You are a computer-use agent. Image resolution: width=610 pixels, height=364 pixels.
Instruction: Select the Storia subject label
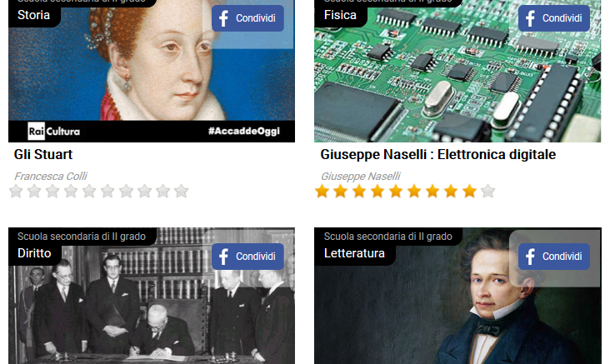(34, 15)
